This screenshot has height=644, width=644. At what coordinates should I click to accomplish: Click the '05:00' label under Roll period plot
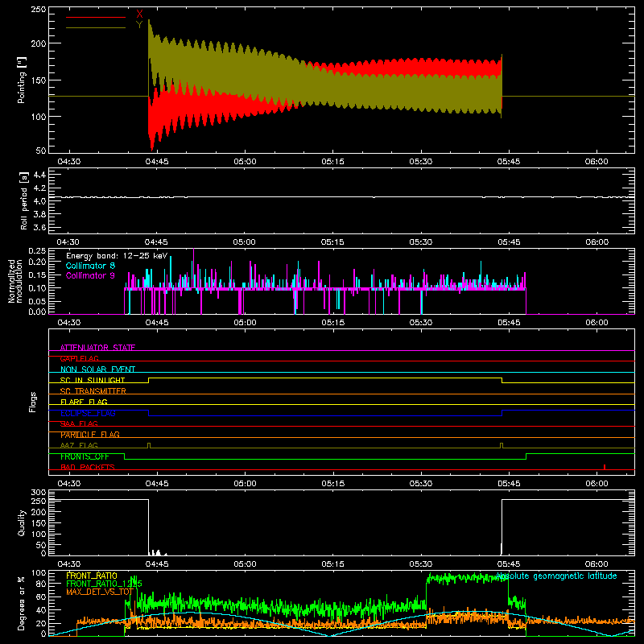click(x=245, y=242)
